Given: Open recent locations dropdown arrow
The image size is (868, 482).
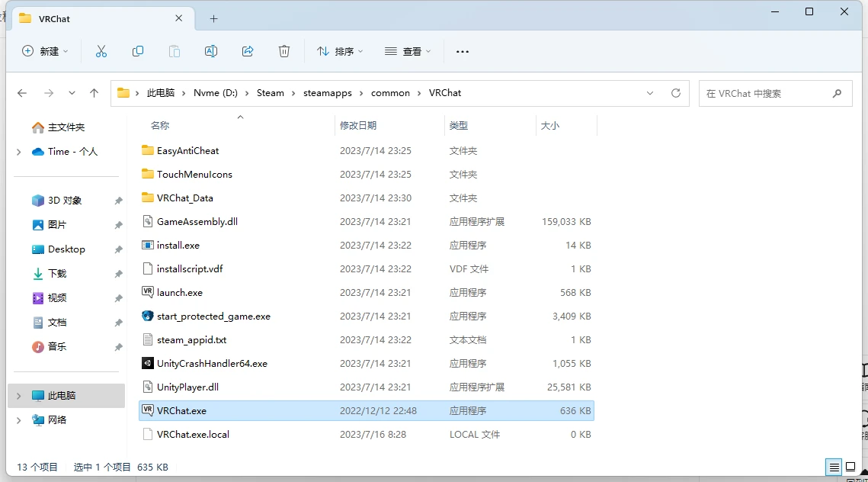Looking at the screenshot, I should [x=72, y=93].
